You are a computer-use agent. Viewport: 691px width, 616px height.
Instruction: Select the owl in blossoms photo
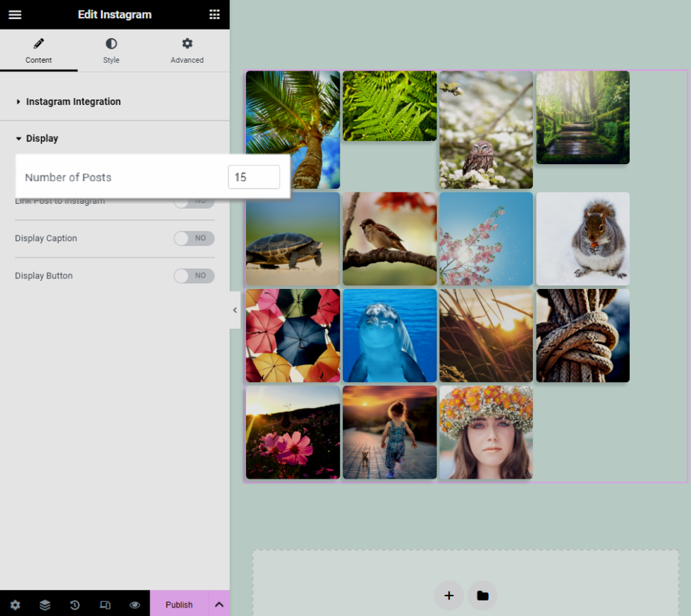(x=486, y=130)
